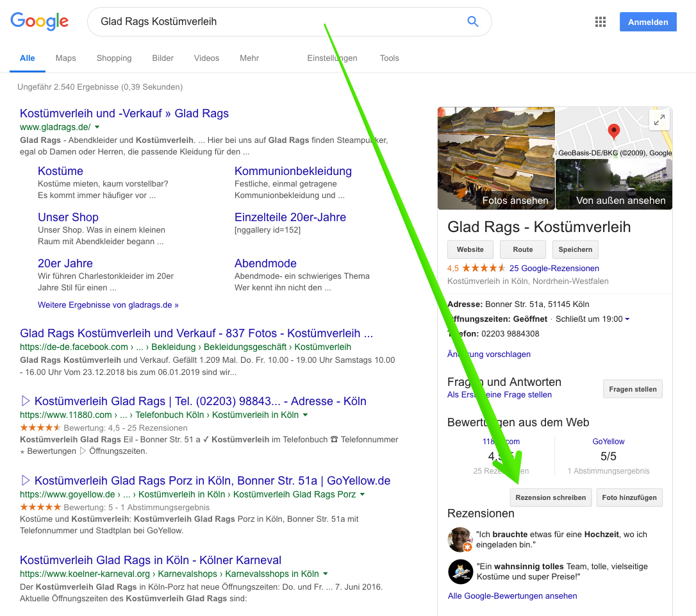The image size is (696, 616).
Task: Open the Einstellungen menu
Action: 332,58
